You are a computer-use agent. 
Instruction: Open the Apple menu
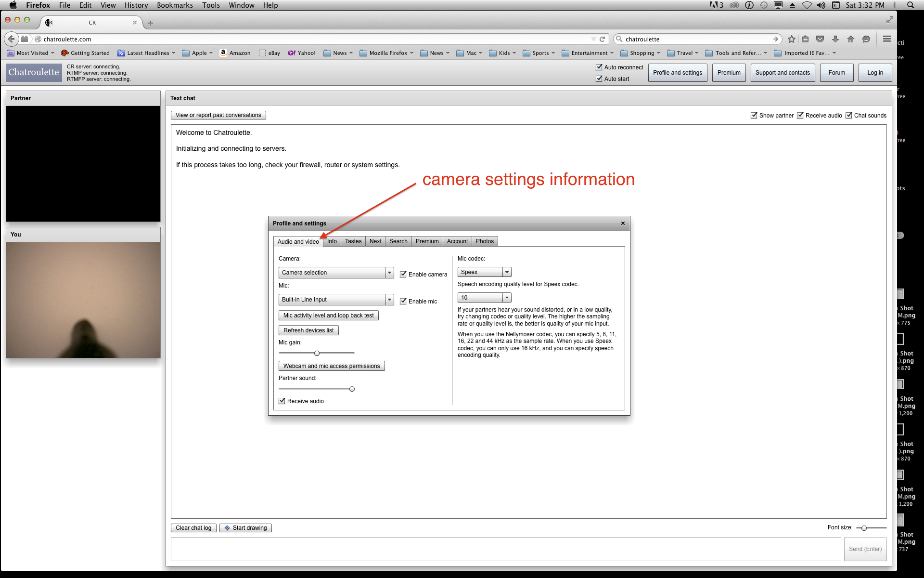tap(13, 5)
